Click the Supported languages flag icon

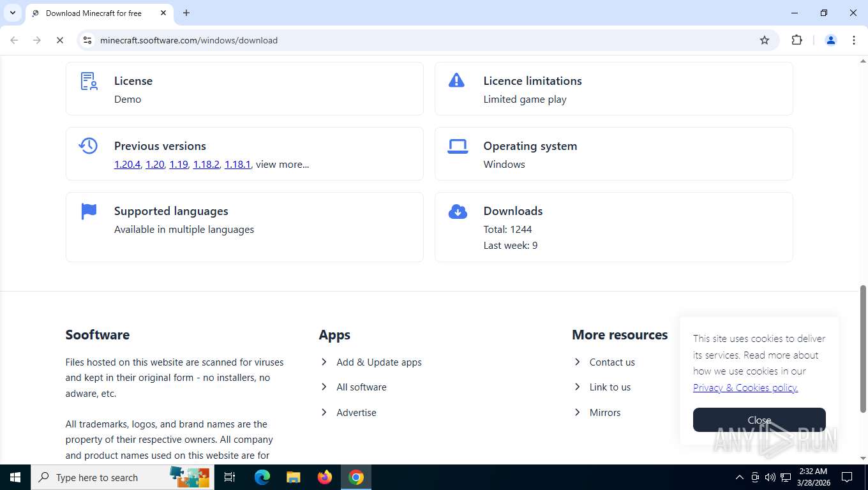89,211
